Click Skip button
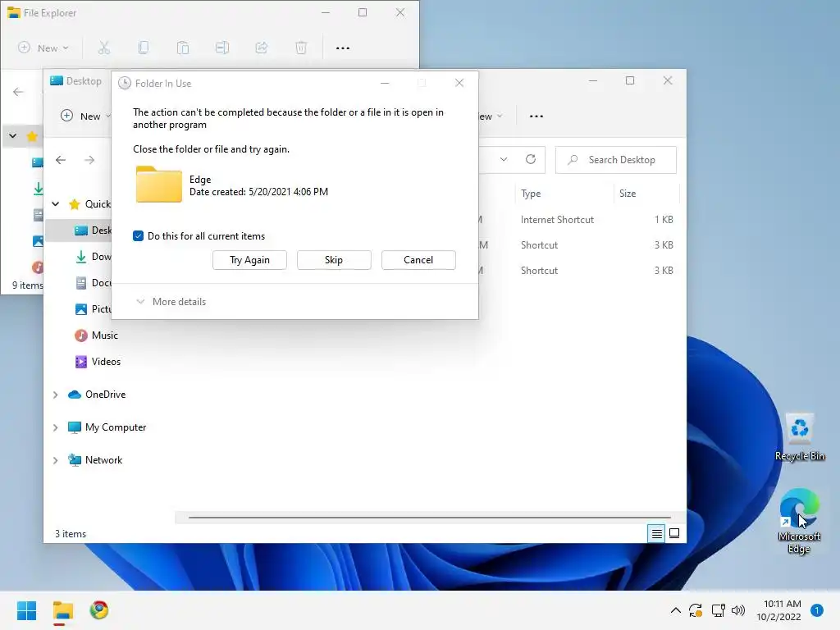This screenshot has width=840, height=630. click(x=334, y=260)
